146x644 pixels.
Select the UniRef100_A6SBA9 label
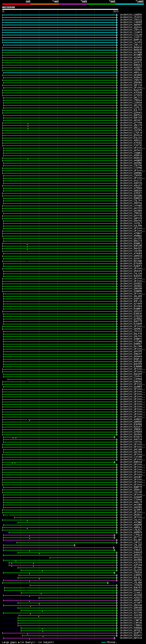point(131,75)
